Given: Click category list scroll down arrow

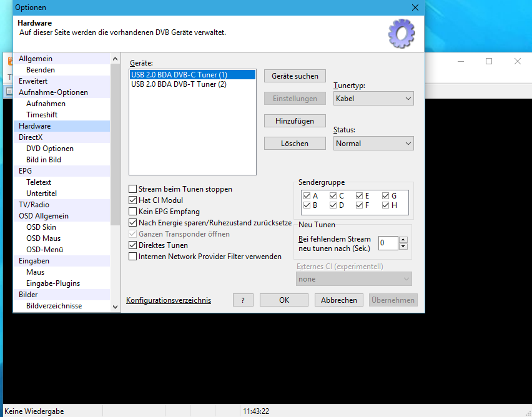Looking at the screenshot, I should [115, 307].
